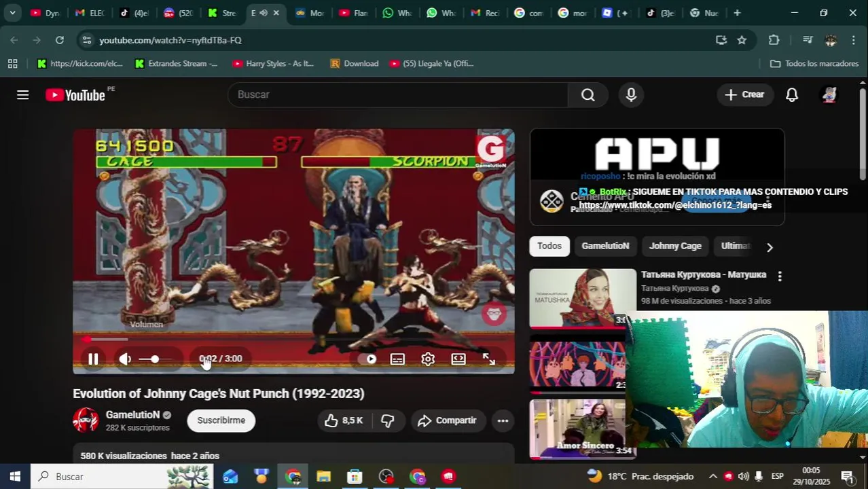The height and width of the screenshot is (489, 868).
Task: Close the active YouTube tab
Action: tap(276, 13)
